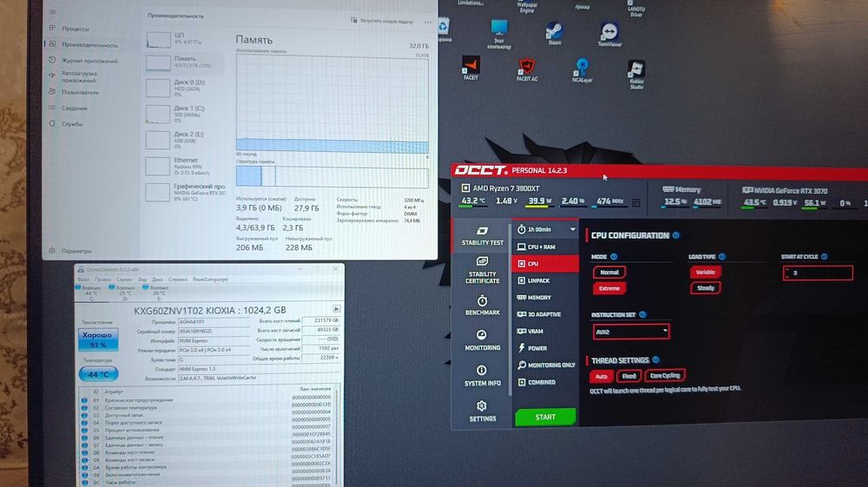868x487 pixels.
Task: Select CPU + RAM test in OCCT
Action: (545, 247)
